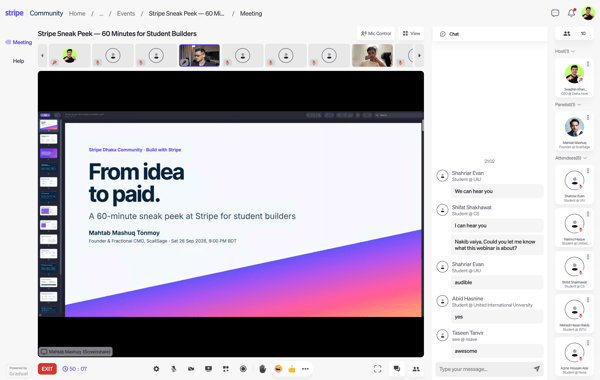Select Meeting in the left sidebar
The height and width of the screenshot is (380, 600).
point(19,42)
